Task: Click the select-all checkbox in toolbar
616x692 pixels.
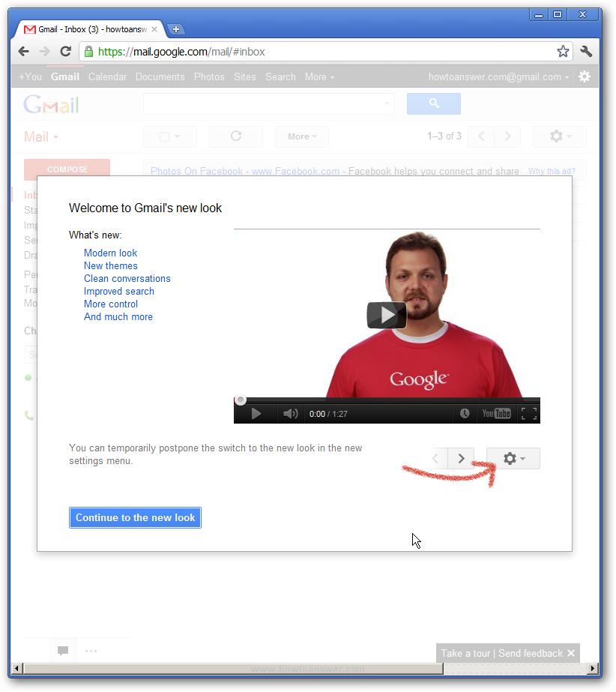Action: tap(164, 136)
